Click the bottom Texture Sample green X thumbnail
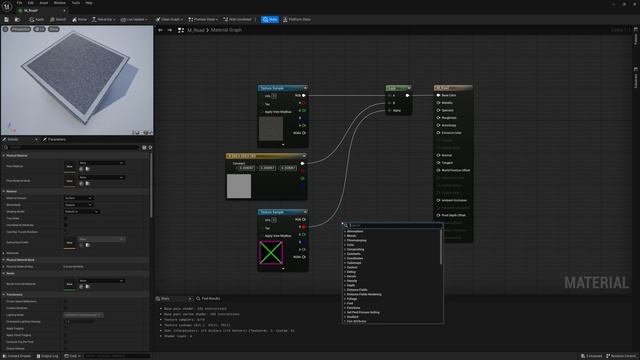Screen dimensions: 640x360 tap(271, 253)
